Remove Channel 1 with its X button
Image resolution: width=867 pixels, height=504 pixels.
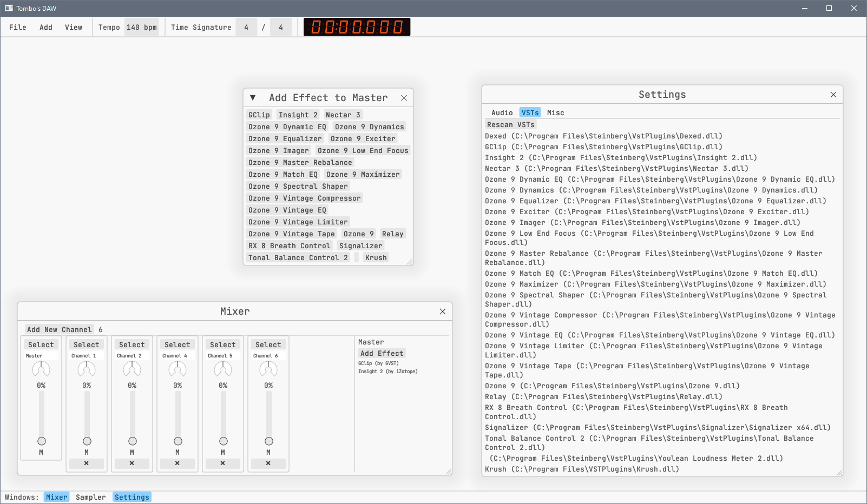87,463
